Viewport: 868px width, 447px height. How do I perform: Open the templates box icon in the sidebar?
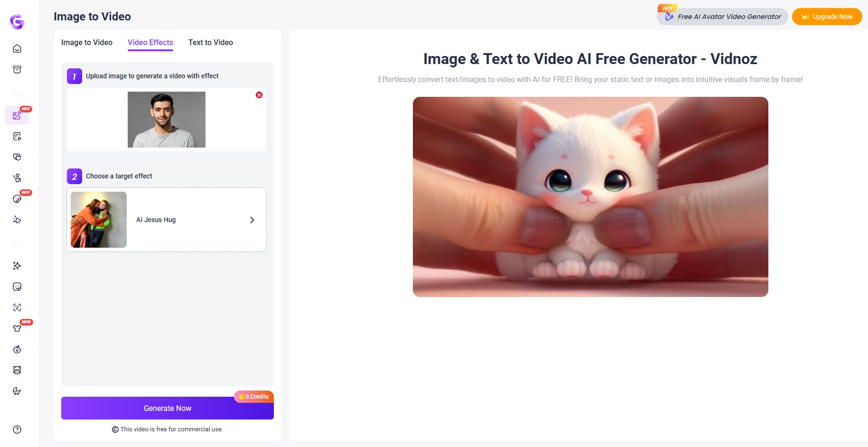pos(17,69)
